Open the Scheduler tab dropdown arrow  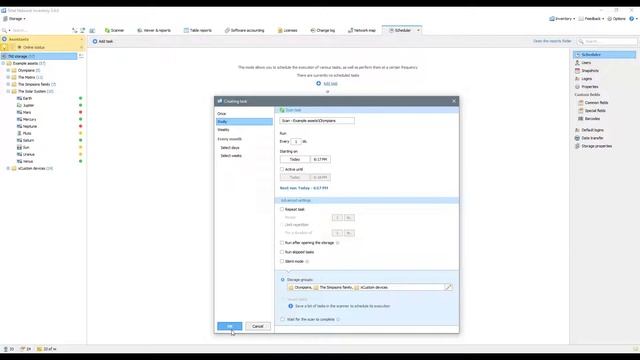(418, 30)
